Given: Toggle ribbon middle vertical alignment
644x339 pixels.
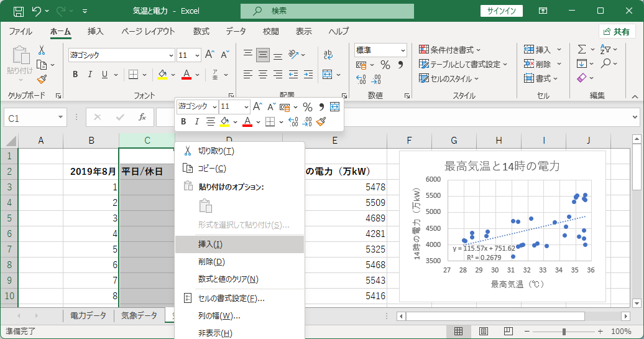Looking at the screenshot, I should pos(263,55).
